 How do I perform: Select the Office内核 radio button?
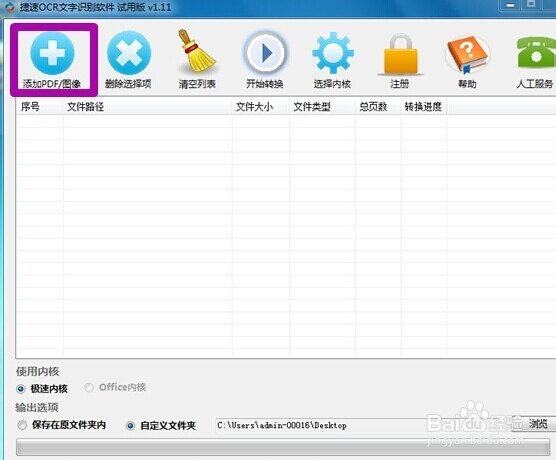click(x=89, y=387)
